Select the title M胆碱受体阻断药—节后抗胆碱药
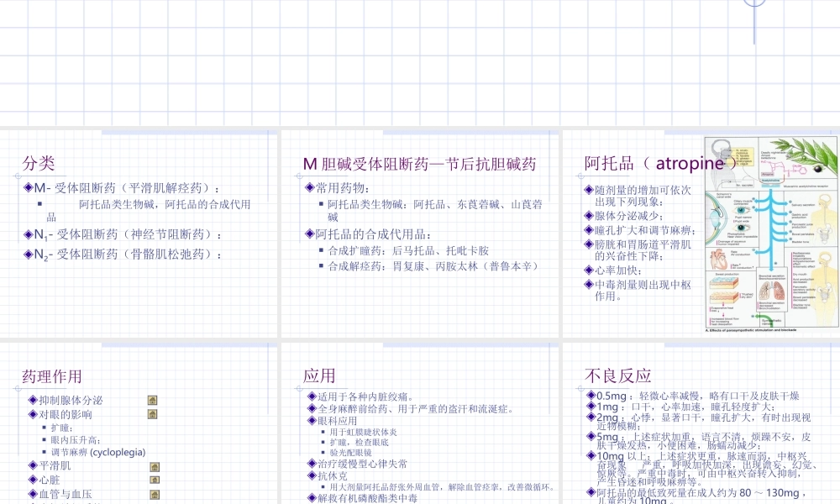The image size is (840, 504). click(x=420, y=165)
